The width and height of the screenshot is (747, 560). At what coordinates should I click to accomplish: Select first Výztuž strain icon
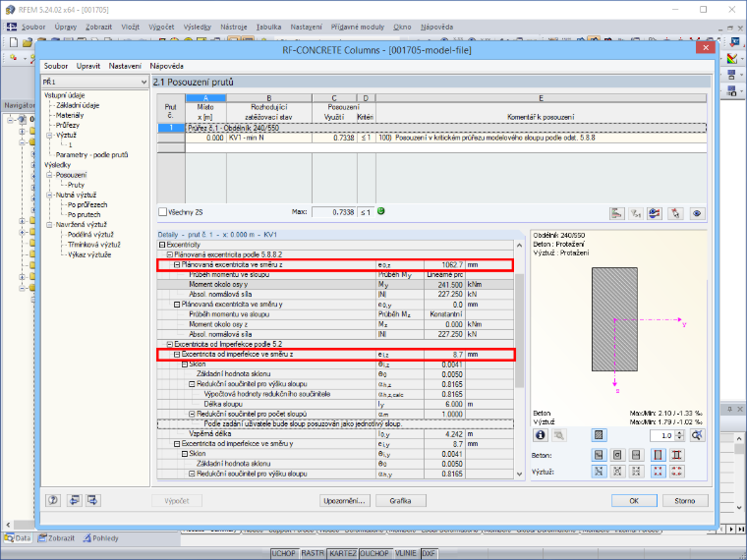(599, 472)
